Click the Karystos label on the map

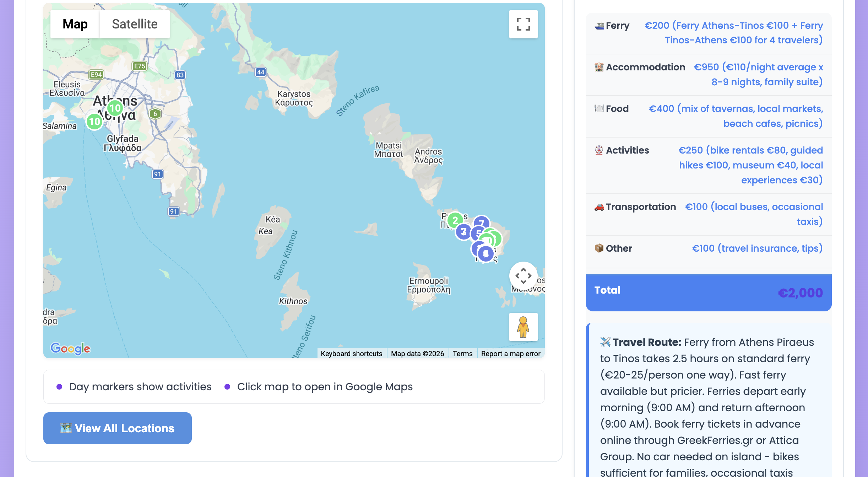pyautogui.click(x=294, y=98)
